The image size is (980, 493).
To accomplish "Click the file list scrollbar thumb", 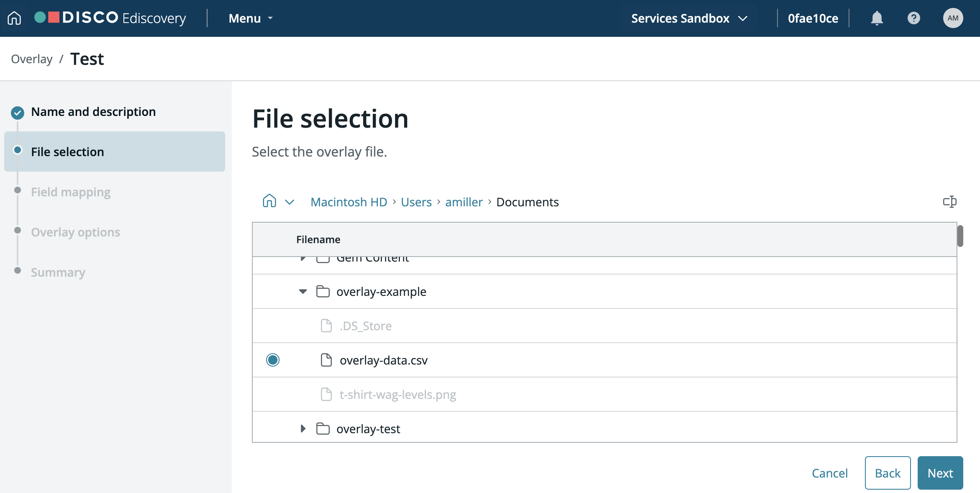I will click(960, 236).
